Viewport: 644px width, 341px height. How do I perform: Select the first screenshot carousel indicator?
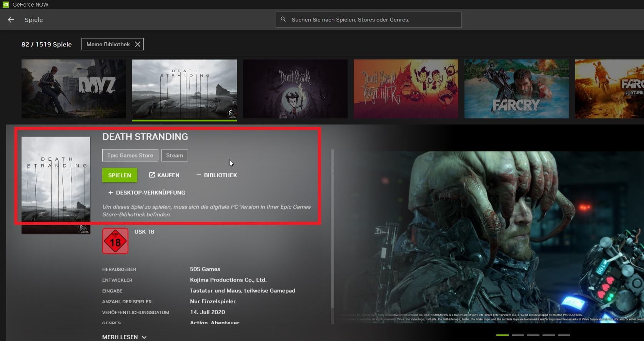(x=502, y=335)
